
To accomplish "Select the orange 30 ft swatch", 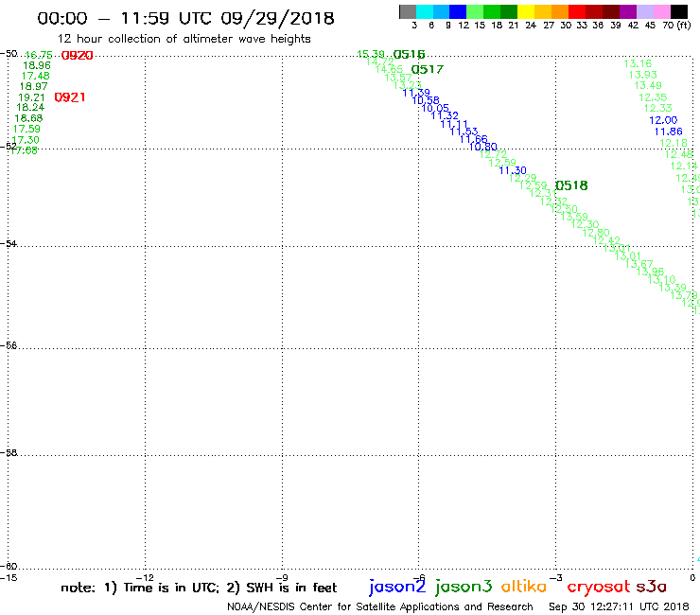I will (x=560, y=11).
